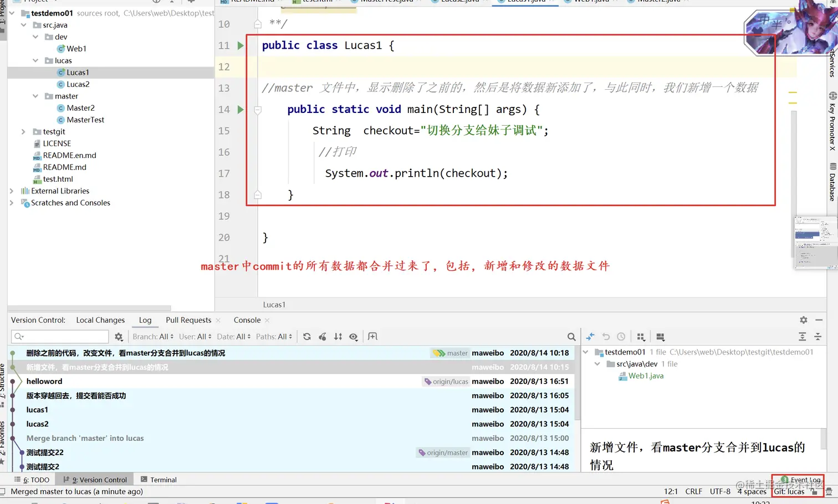Select the Log tab
This screenshot has height=504, width=838.
[x=145, y=320]
